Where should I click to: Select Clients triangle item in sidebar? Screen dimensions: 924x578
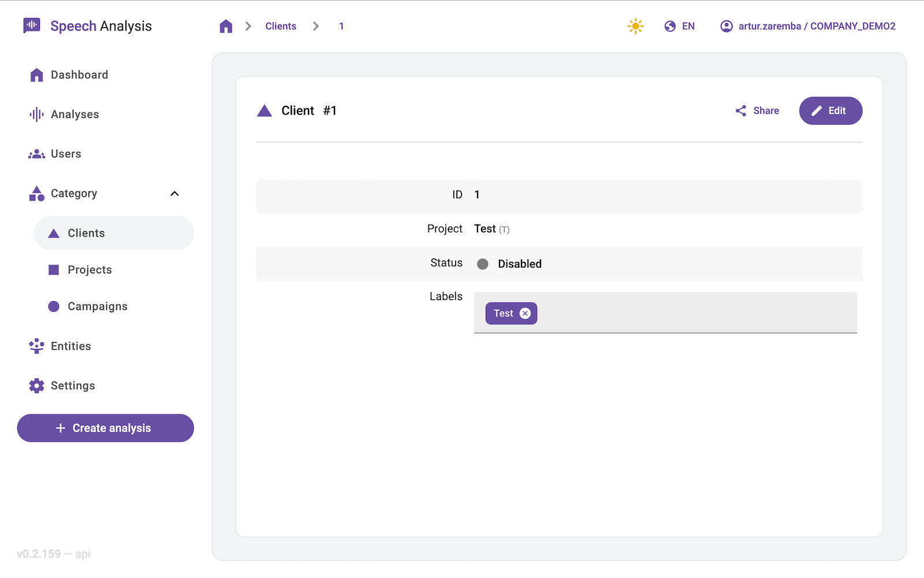coord(114,233)
